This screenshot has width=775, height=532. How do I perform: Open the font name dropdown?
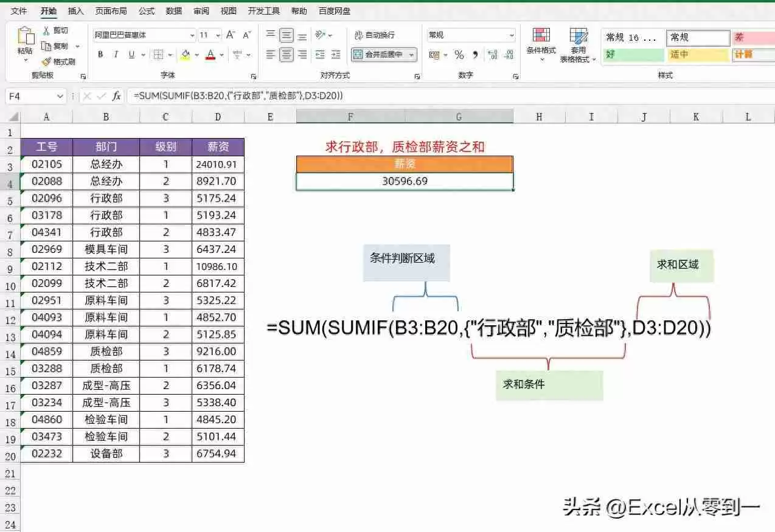pos(192,35)
